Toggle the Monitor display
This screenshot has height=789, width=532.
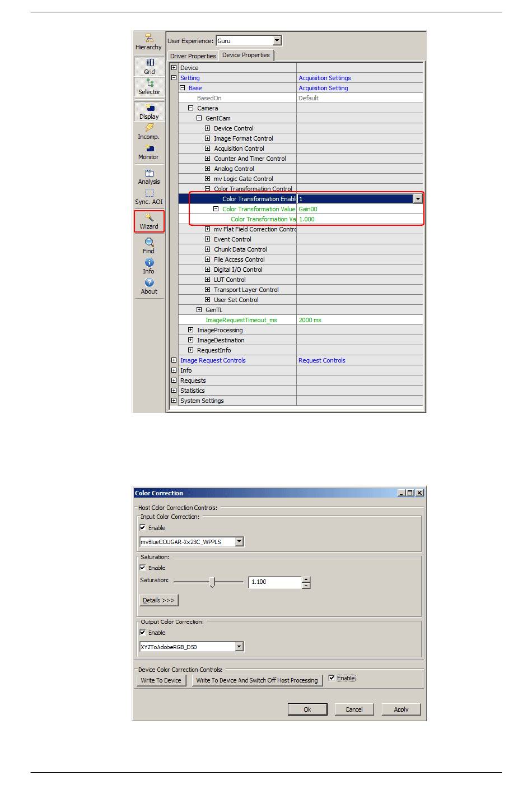[149, 152]
